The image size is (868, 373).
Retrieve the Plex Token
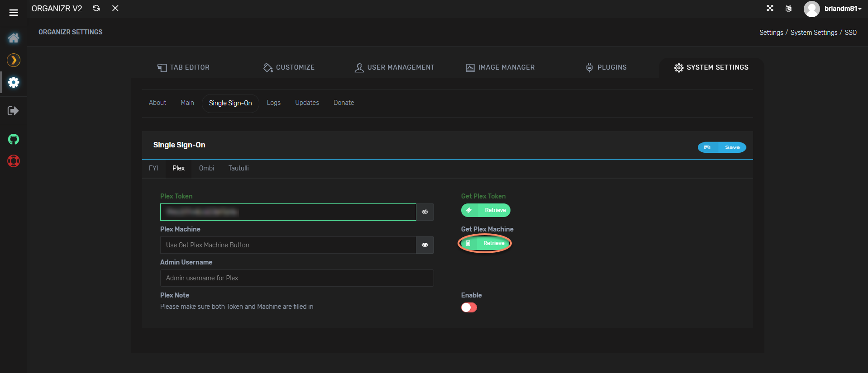[486, 210]
